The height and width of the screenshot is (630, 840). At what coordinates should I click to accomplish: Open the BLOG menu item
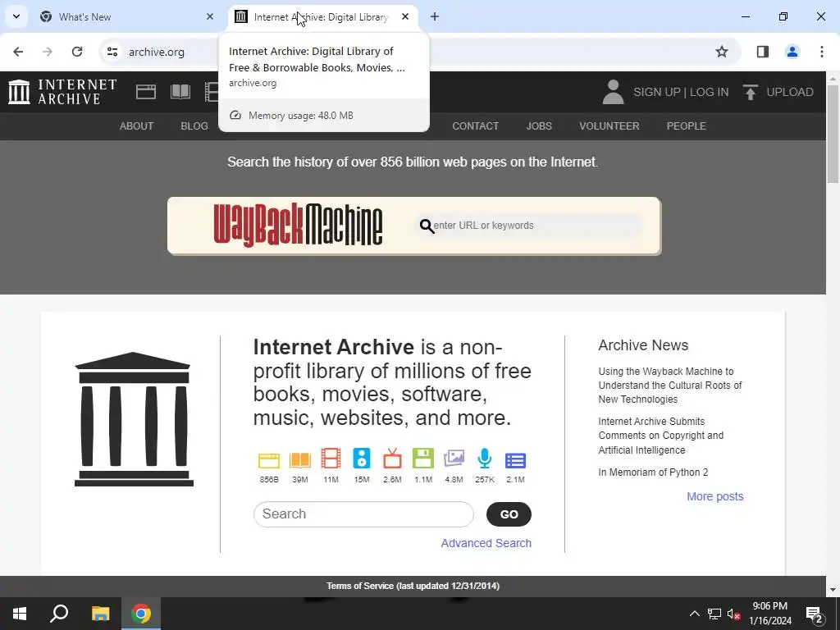(194, 126)
